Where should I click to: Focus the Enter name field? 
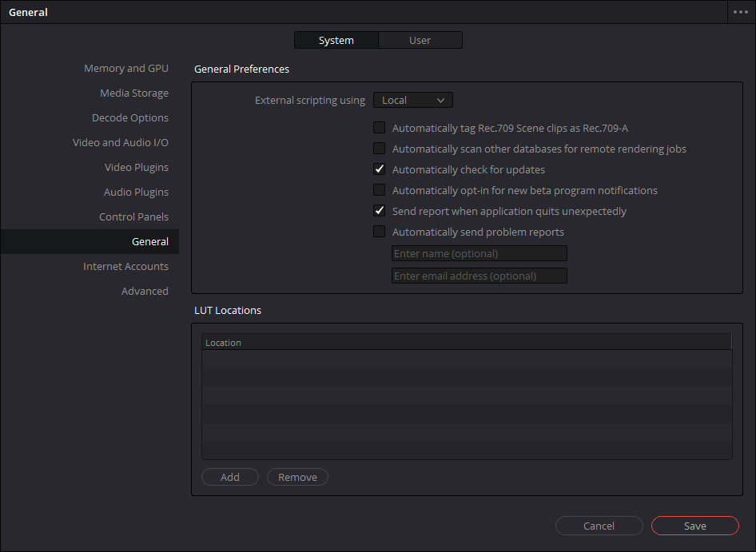(x=479, y=253)
